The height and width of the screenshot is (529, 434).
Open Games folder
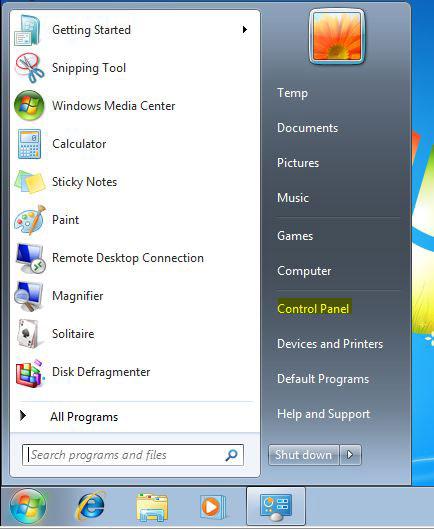tap(295, 236)
